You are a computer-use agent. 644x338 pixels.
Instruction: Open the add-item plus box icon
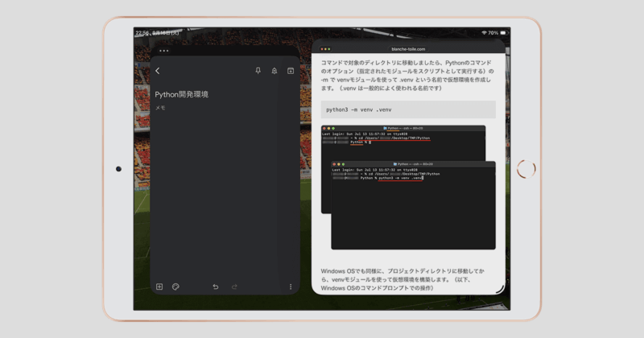click(x=159, y=286)
